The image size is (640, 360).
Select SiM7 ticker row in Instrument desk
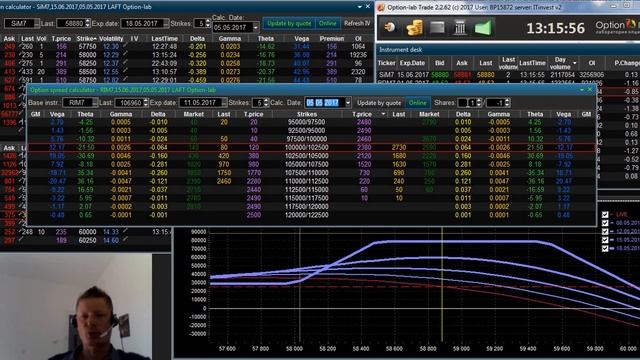(508, 75)
